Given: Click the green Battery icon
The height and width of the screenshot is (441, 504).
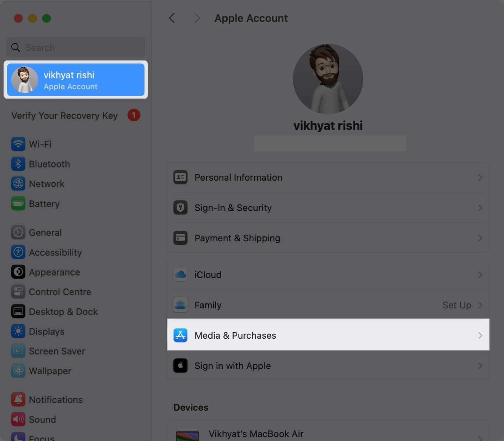Looking at the screenshot, I should coord(18,204).
